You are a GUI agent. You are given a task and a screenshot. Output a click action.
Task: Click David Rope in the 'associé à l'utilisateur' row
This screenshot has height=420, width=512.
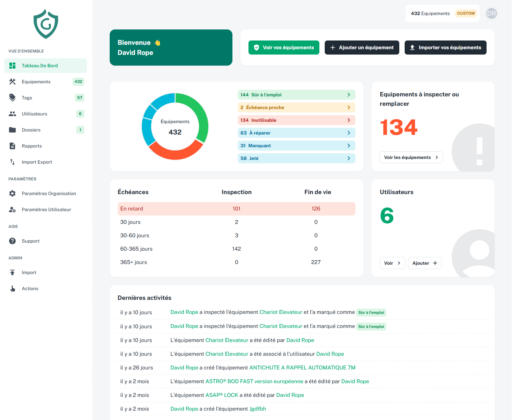click(x=330, y=354)
